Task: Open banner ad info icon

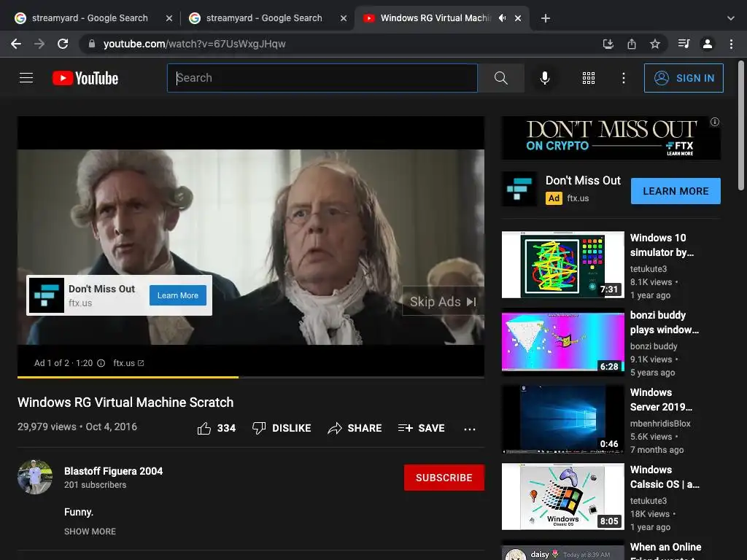Action: [715, 122]
